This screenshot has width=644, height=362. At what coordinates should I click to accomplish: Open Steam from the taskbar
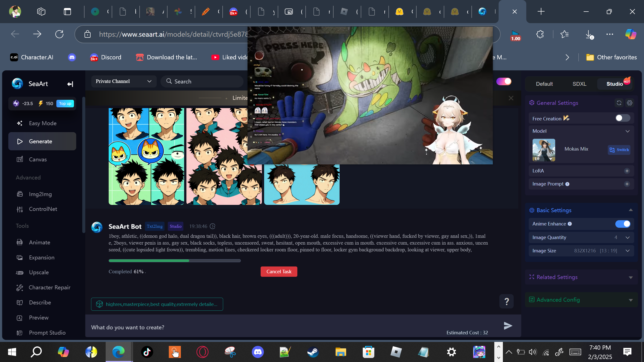point(313,352)
